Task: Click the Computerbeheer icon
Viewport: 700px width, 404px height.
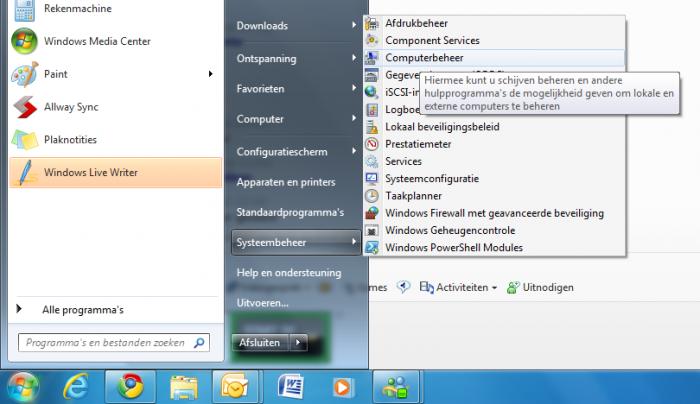Action: (x=372, y=58)
